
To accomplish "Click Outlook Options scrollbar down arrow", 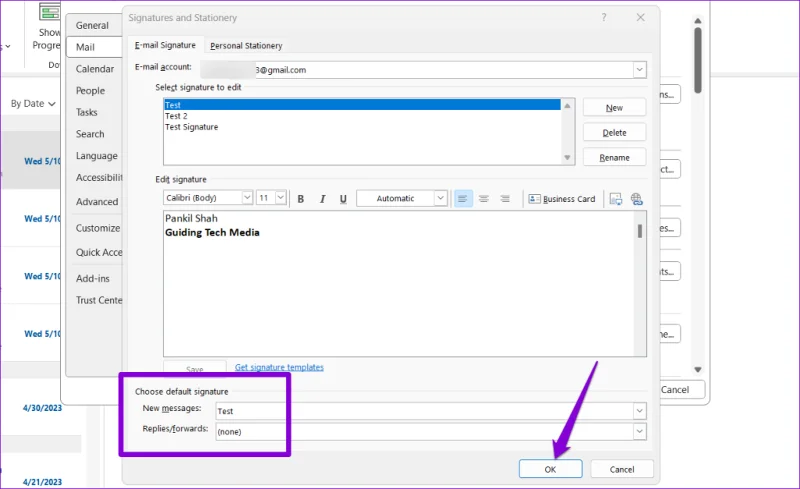I will click(697, 369).
